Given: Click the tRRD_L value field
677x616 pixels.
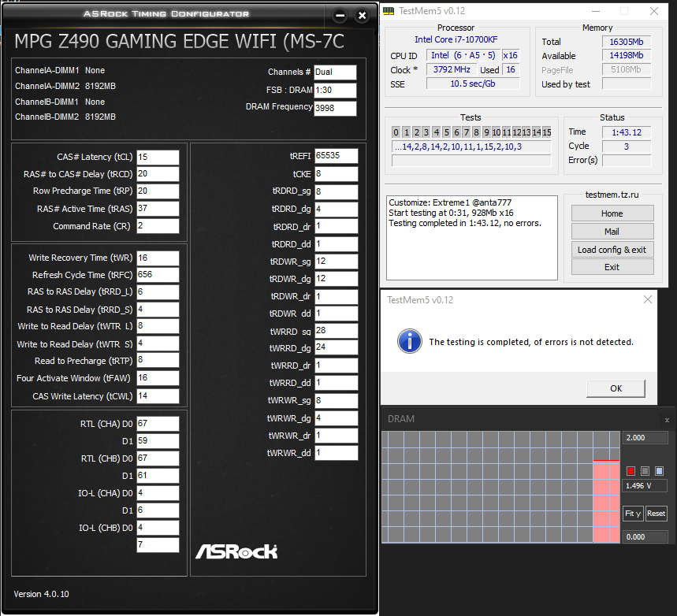Looking at the screenshot, I should [158, 292].
